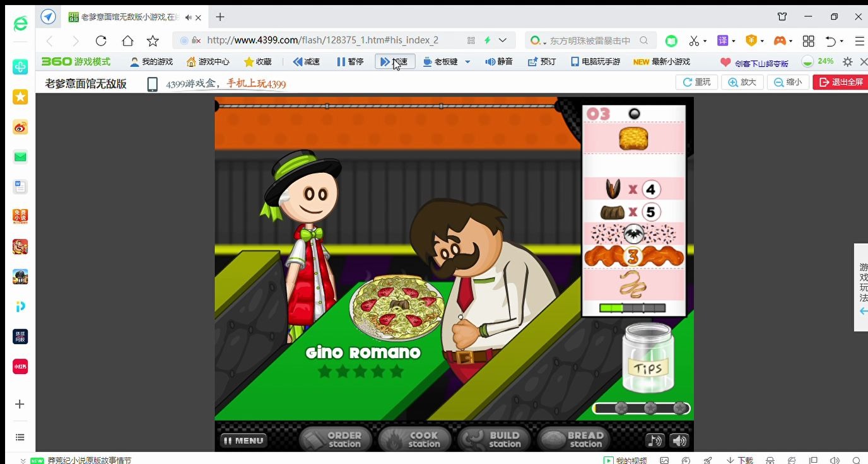
Task: Toggle game music note button
Action: [655, 441]
